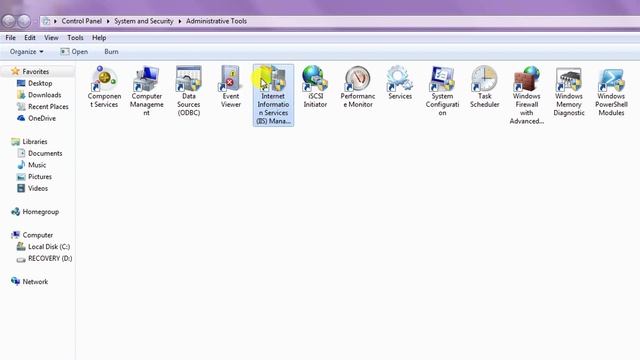Click the Network icon in sidebar
Screen dimensions: 640x360
(16, 282)
